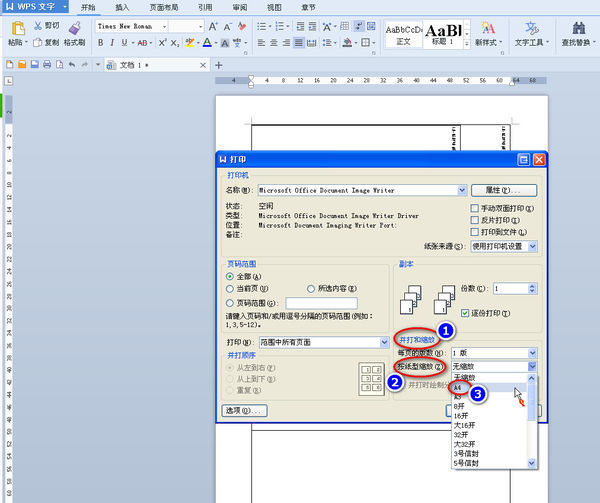Open the 开始 (Home) tab
The height and width of the screenshot is (503, 600).
click(x=88, y=7)
